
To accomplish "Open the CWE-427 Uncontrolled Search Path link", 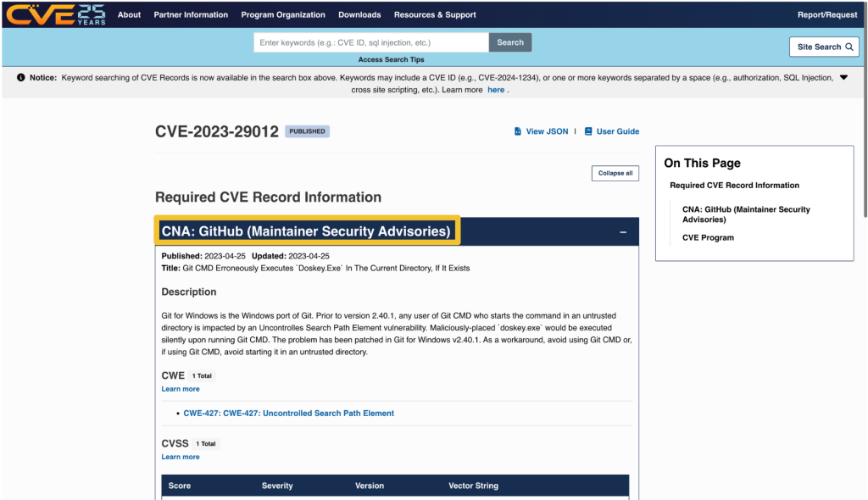I will pyautogui.click(x=288, y=414).
